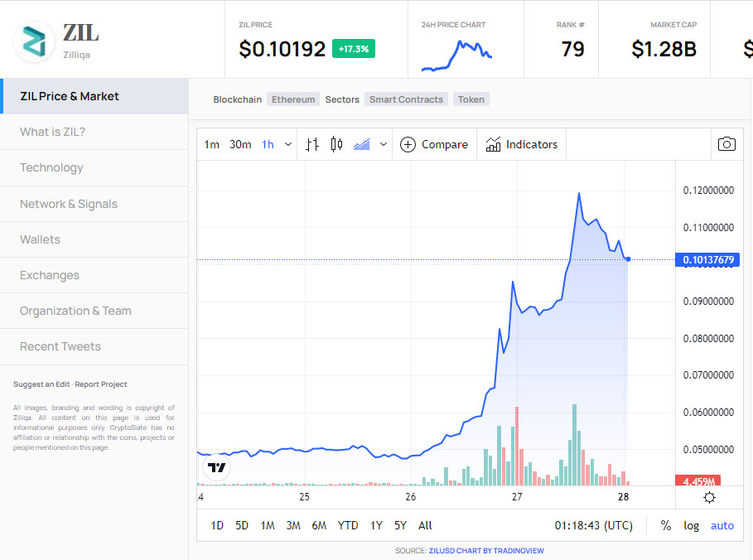Click the Token sector tag
The image size is (753, 560).
point(471,99)
